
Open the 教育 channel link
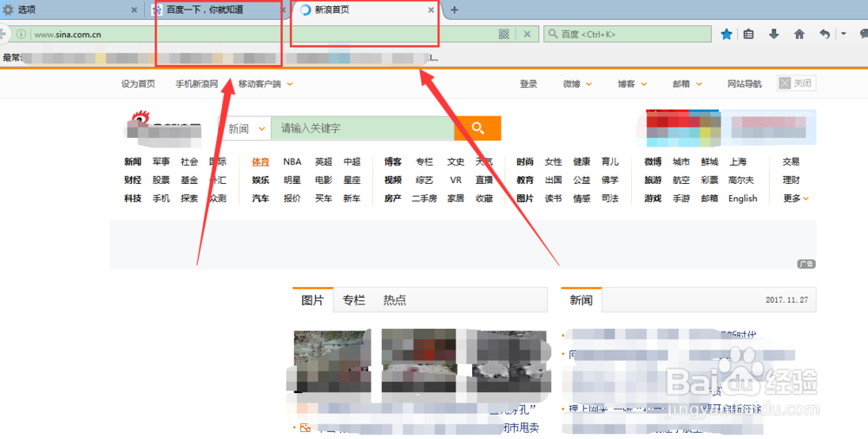[525, 180]
